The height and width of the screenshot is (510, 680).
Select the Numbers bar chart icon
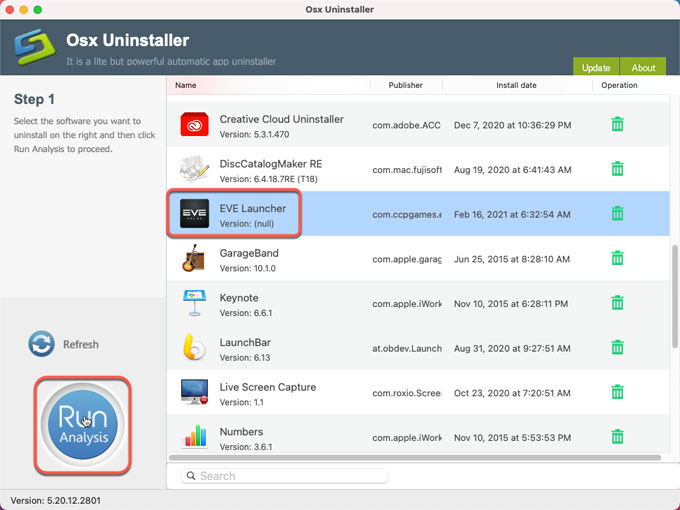click(196, 436)
